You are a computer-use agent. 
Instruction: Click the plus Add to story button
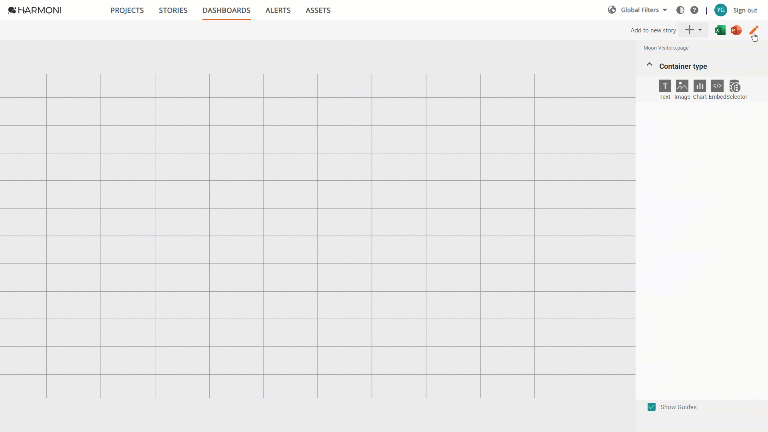tap(689, 30)
